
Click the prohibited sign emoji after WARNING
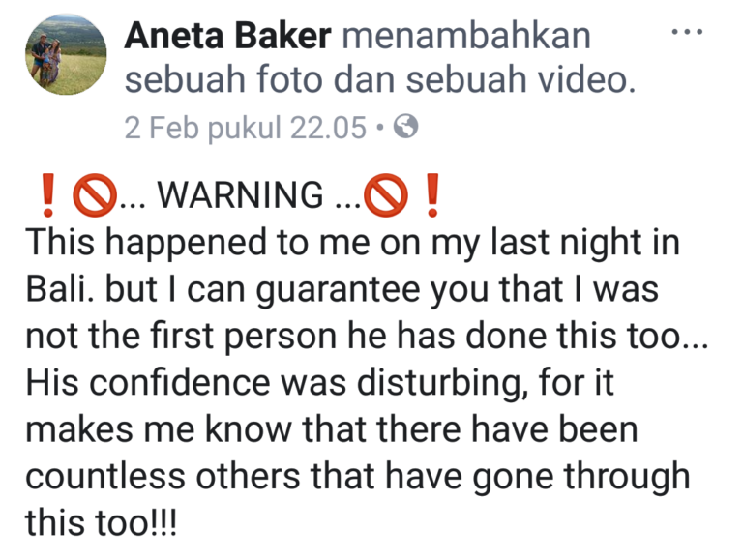(x=385, y=195)
